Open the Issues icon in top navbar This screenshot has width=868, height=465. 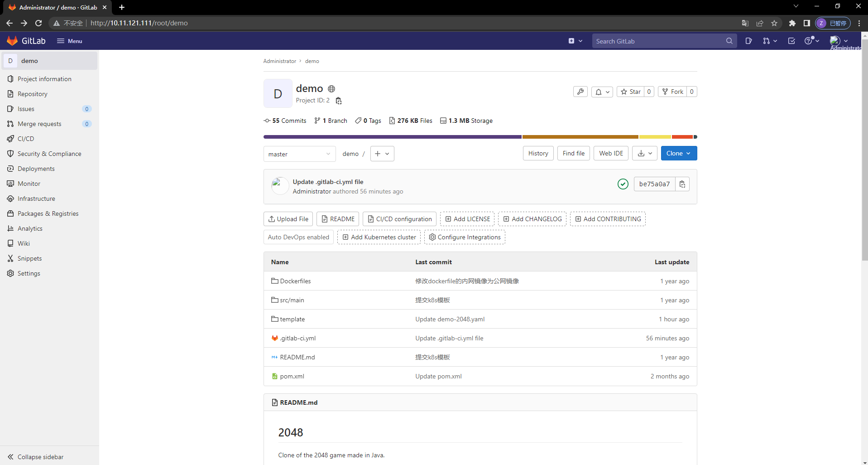(748, 41)
